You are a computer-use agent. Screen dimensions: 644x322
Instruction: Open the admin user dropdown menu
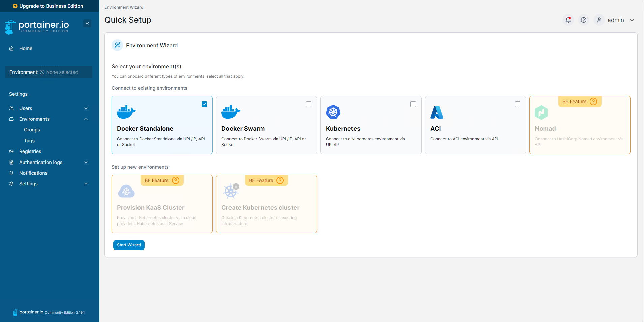point(616,20)
